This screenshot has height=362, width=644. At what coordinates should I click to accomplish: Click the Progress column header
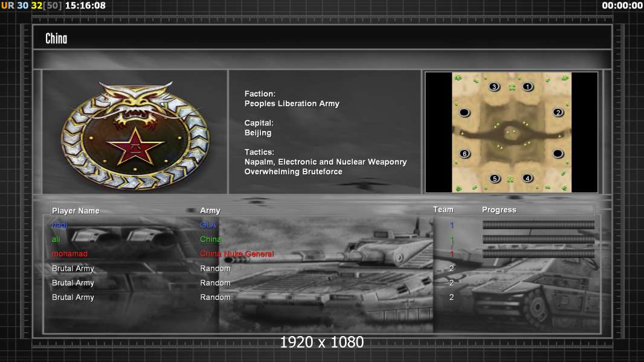(499, 210)
